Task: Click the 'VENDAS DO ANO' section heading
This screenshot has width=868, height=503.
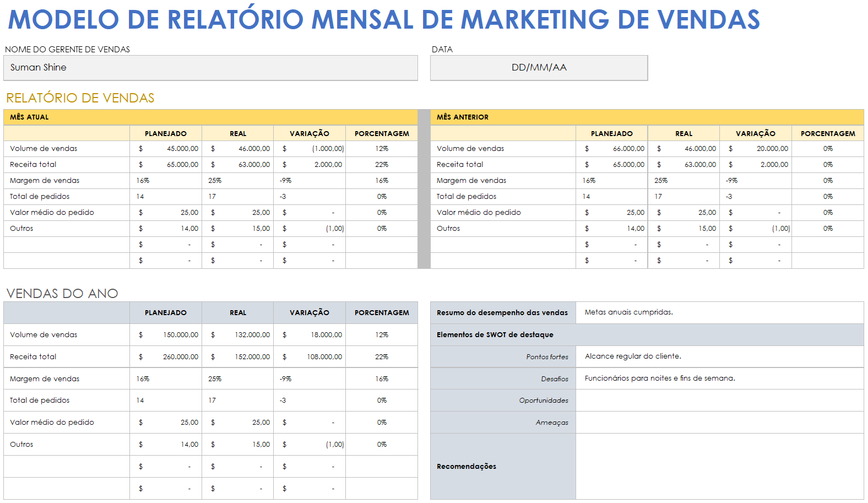Action: 62,294
